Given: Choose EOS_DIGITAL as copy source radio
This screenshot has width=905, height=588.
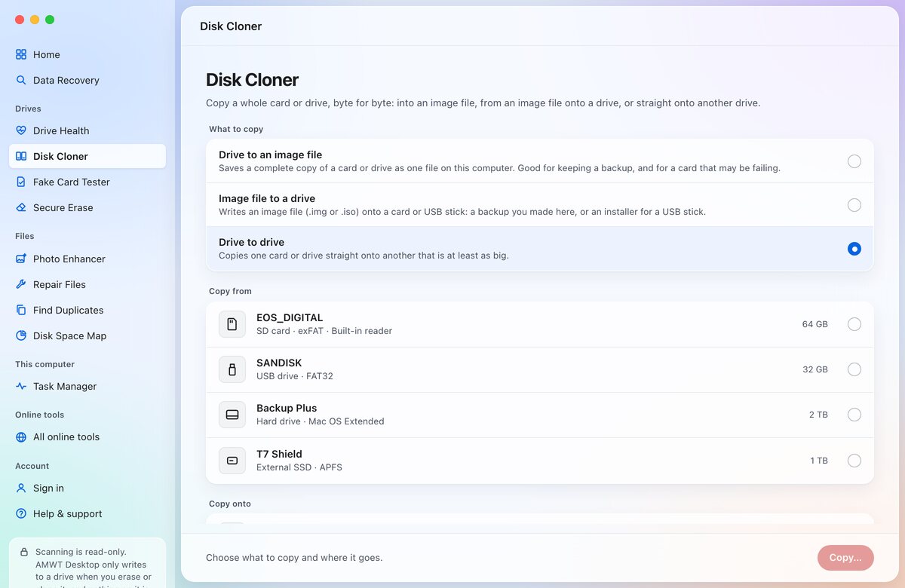Looking at the screenshot, I should (x=854, y=324).
